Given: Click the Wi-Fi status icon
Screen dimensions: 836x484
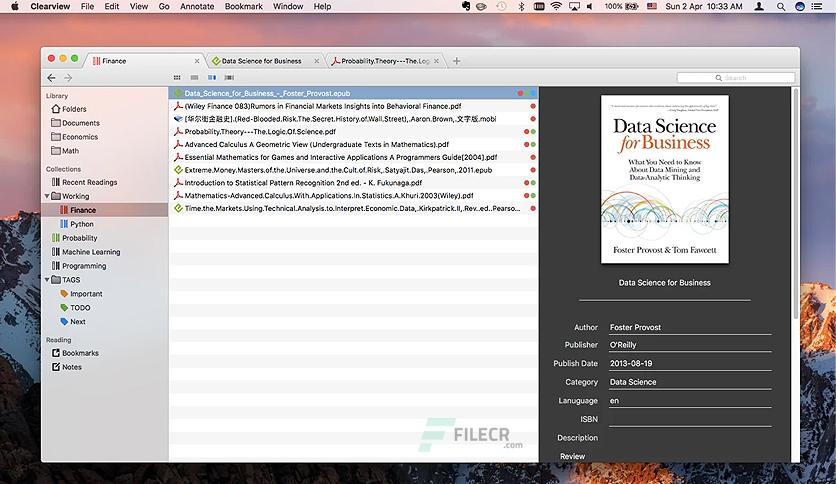Looking at the screenshot, I should pyautogui.click(x=556, y=6).
